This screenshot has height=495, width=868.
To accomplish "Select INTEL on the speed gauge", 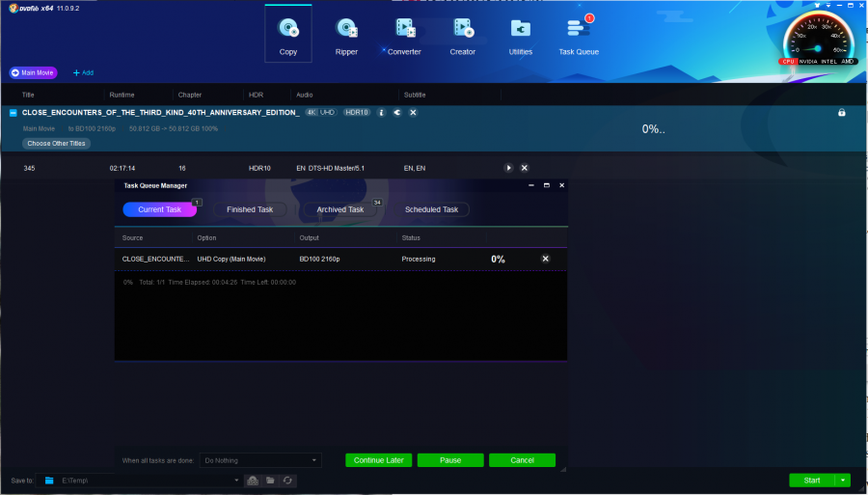I will [x=829, y=62].
